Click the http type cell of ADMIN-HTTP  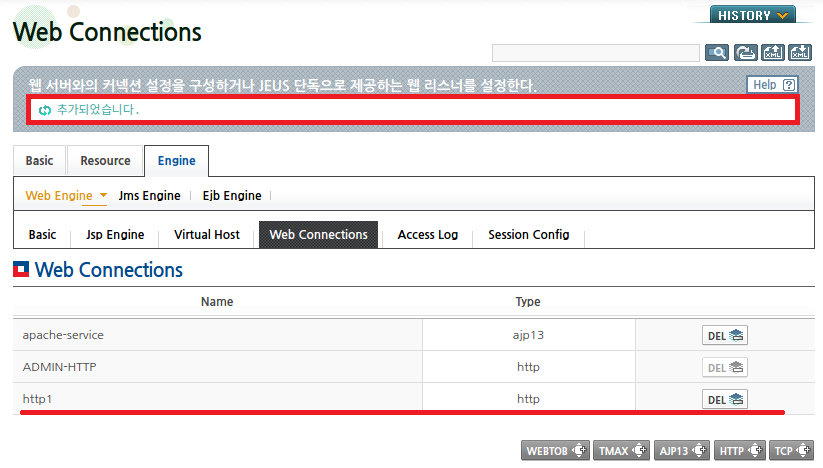[x=528, y=367]
